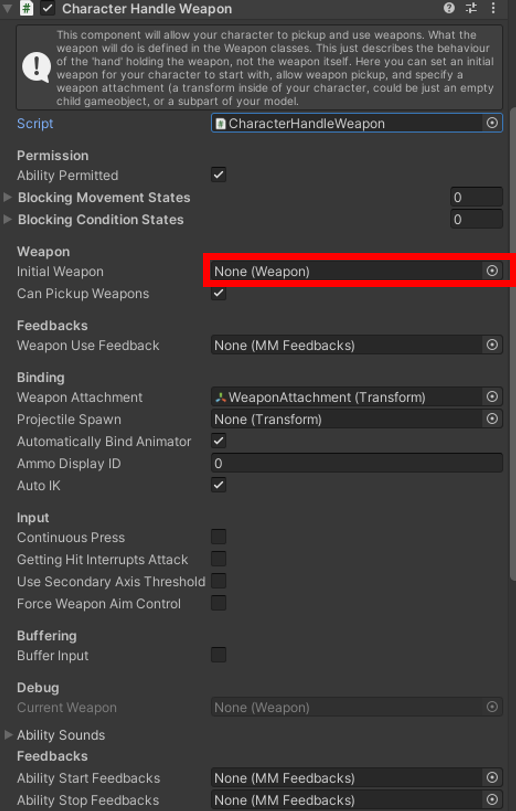Click the Script property label
Image resolution: width=516 pixels, height=811 pixels.
pos(35,123)
